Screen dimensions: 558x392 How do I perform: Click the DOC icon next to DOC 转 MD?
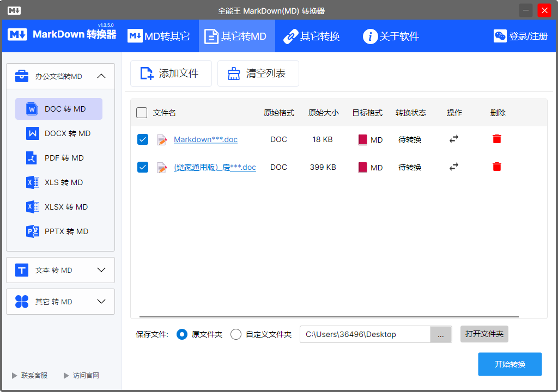[32, 109]
